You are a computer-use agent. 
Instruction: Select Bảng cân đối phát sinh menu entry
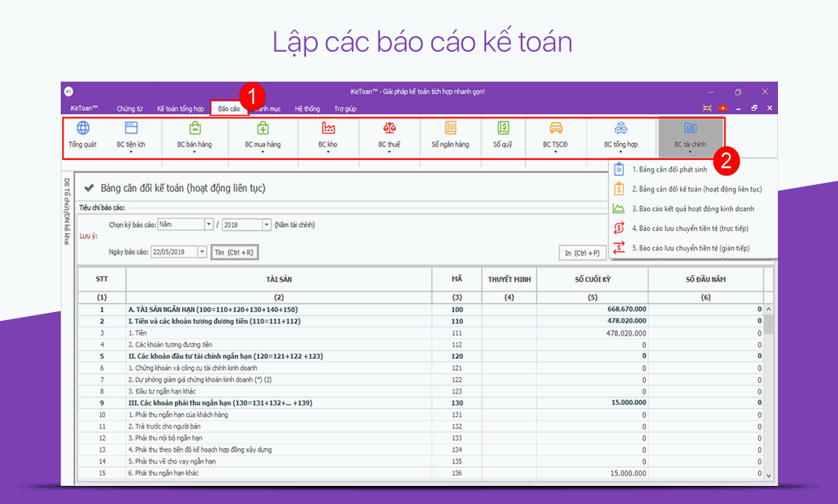pyautogui.click(x=669, y=169)
